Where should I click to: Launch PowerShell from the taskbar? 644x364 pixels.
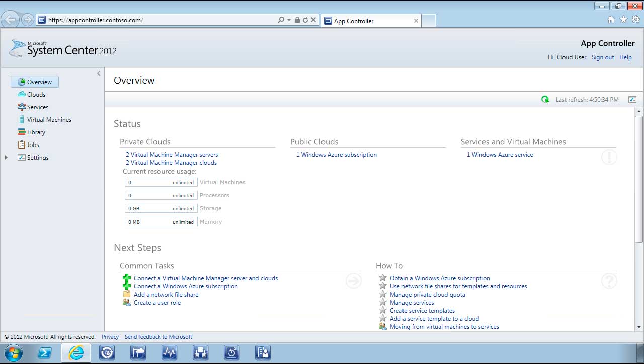tap(45, 353)
